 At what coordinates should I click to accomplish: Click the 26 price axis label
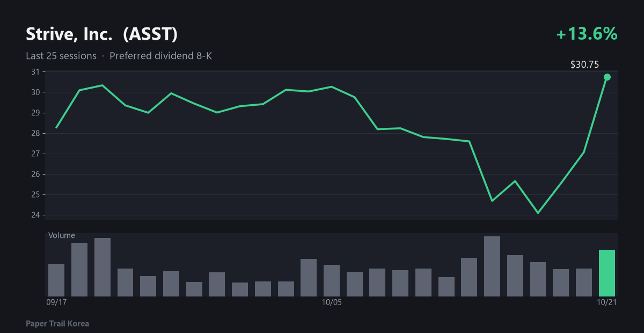coord(34,174)
